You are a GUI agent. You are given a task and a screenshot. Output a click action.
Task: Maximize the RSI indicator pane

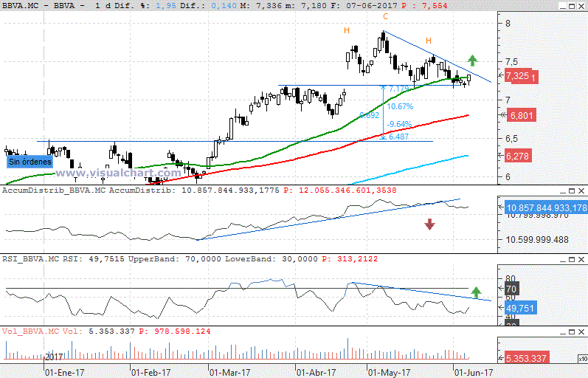(572, 259)
